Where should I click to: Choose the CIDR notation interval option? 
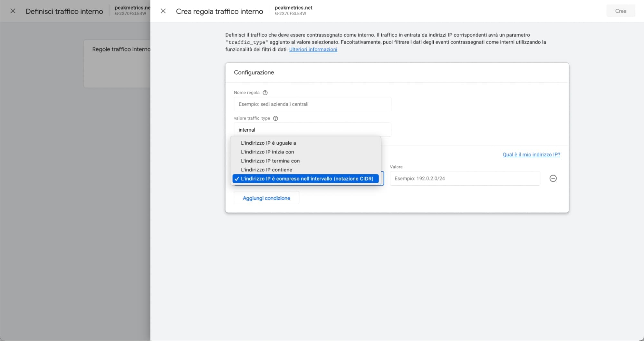(x=306, y=179)
